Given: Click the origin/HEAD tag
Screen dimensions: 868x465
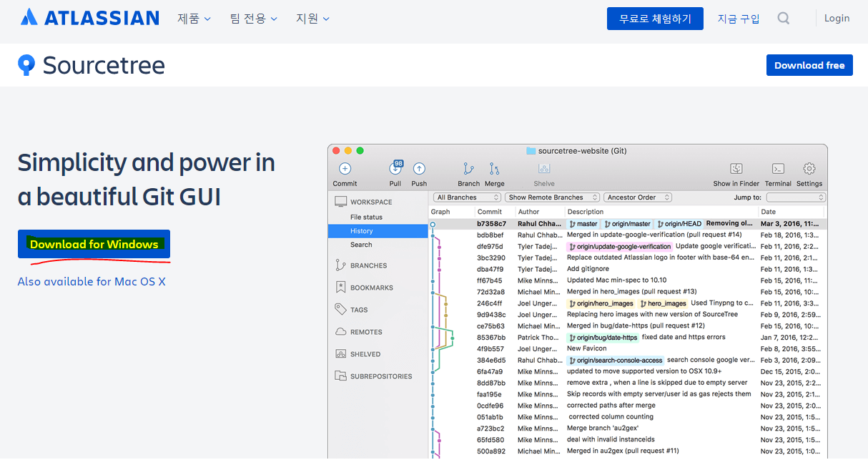Looking at the screenshot, I should click(x=679, y=224).
